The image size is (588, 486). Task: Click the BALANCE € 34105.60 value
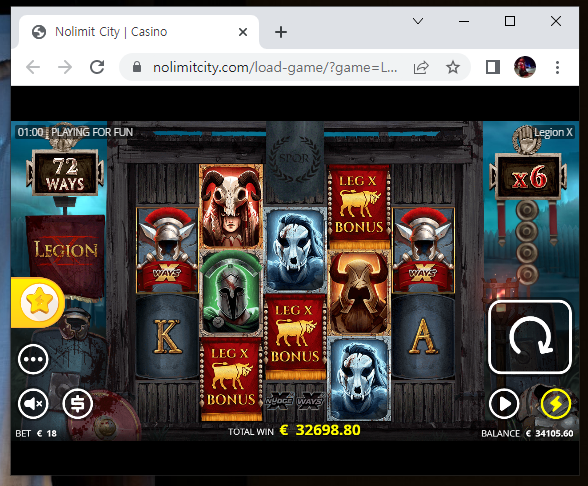click(550, 434)
